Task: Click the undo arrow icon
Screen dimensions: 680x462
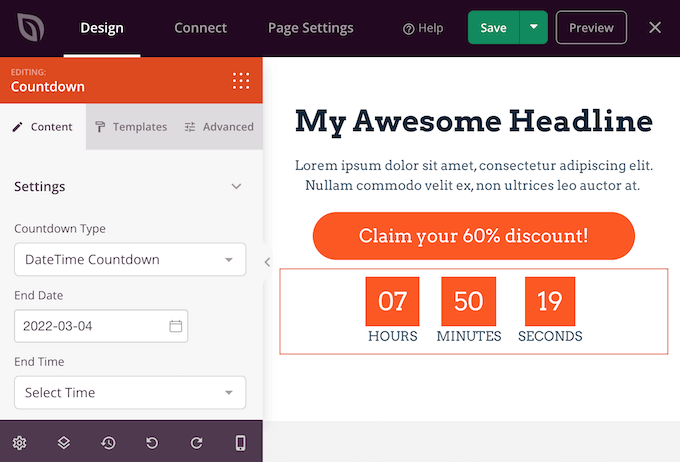Action: point(152,442)
